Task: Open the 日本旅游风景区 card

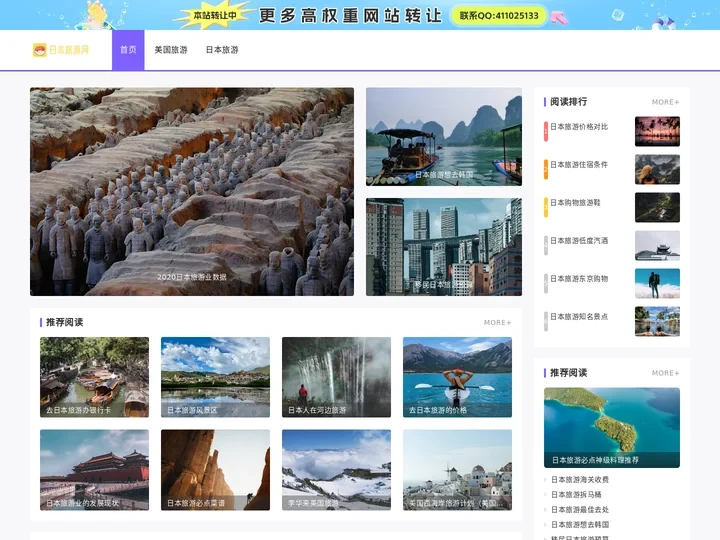Action: coord(215,377)
